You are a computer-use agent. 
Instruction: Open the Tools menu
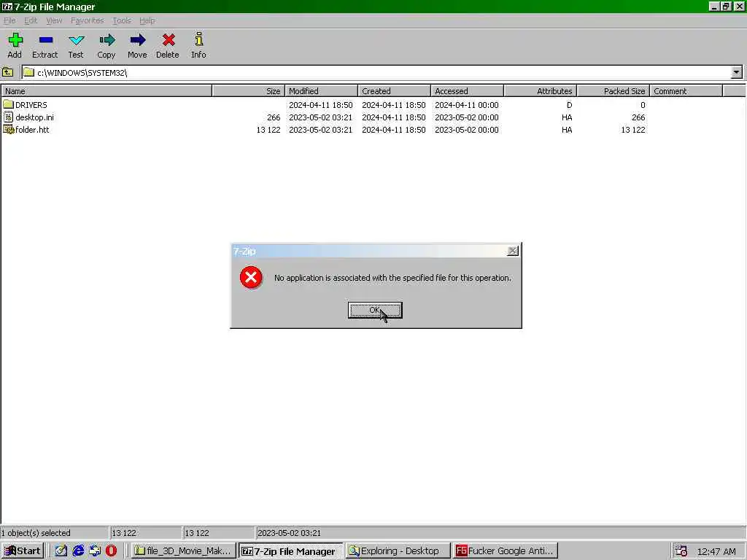(122, 20)
